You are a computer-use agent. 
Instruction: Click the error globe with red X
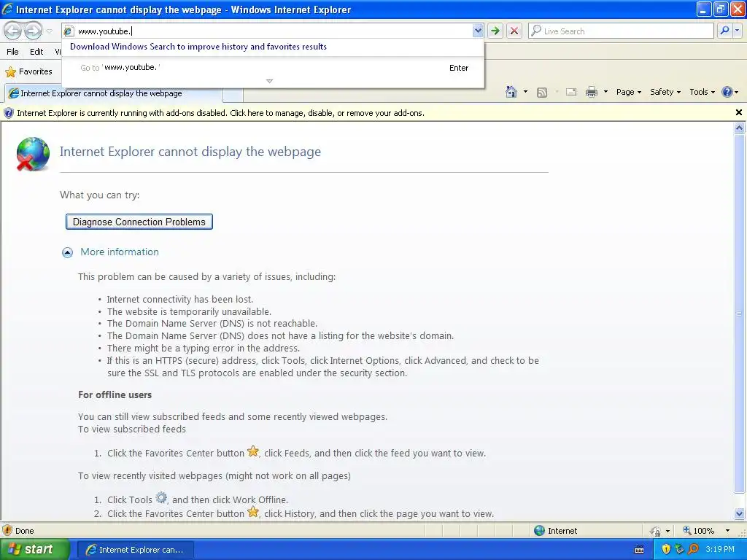tap(33, 154)
